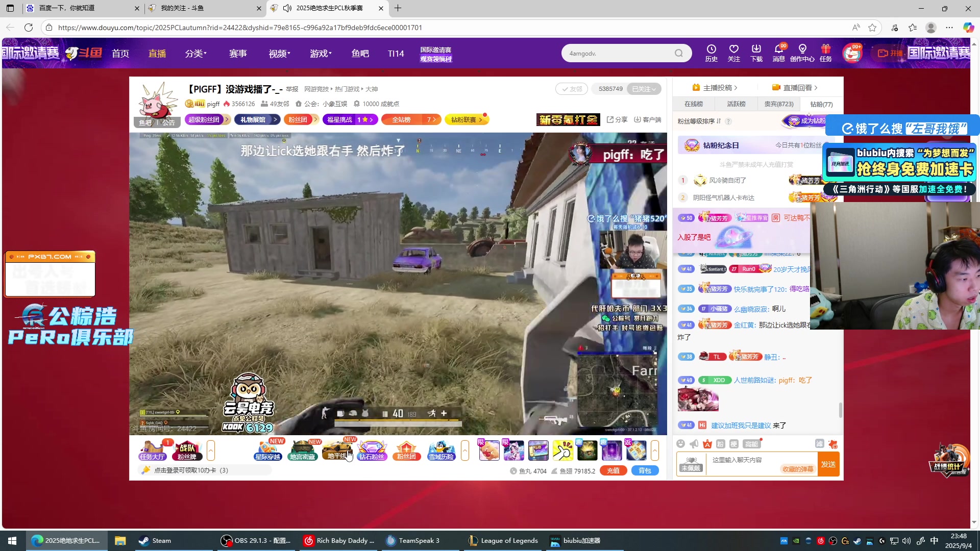Click the megaphone icon in chat toolbar

[x=694, y=444]
